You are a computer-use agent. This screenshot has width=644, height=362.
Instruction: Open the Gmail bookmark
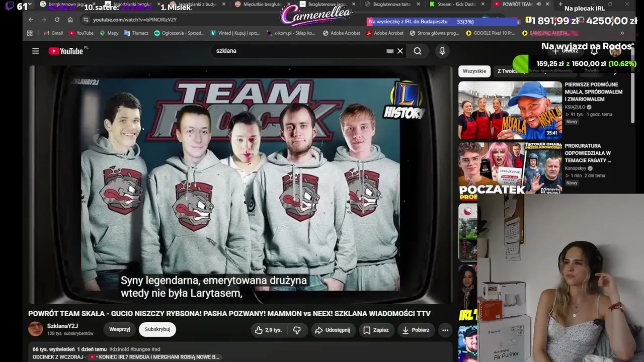point(53,33)
